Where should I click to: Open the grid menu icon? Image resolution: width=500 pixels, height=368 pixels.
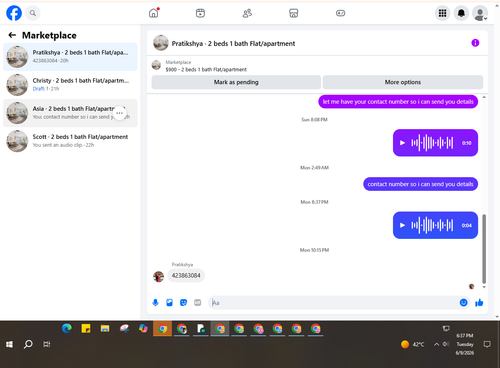[442, 13]
